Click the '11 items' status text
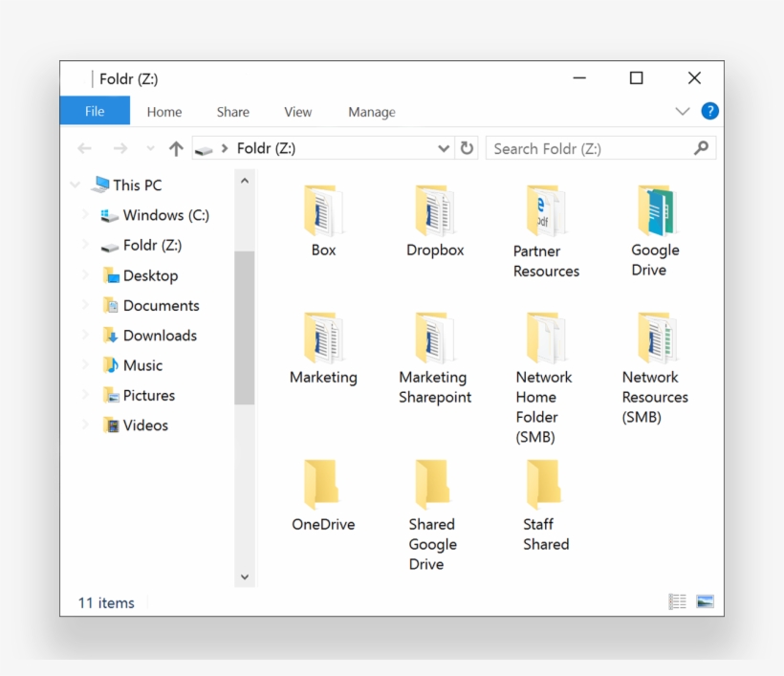 point(106,603)
